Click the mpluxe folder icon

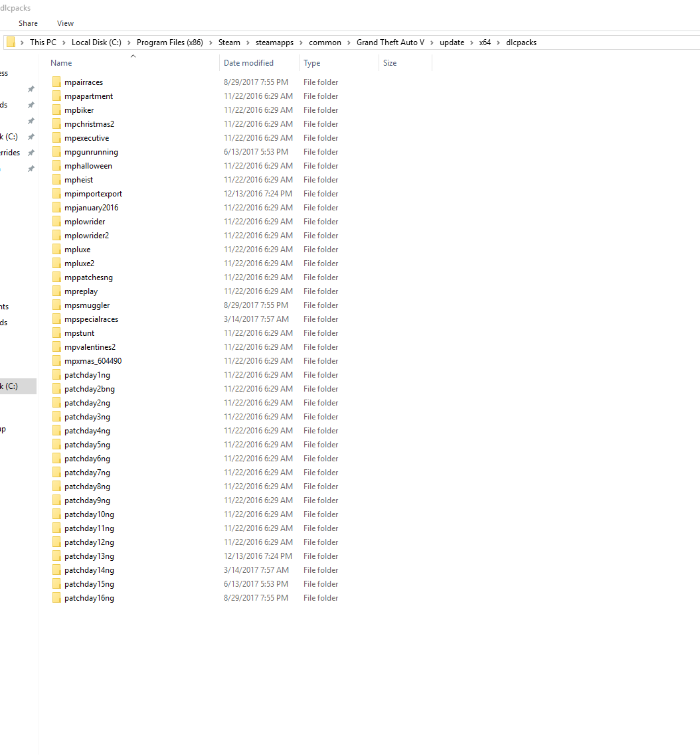(56, 250)
